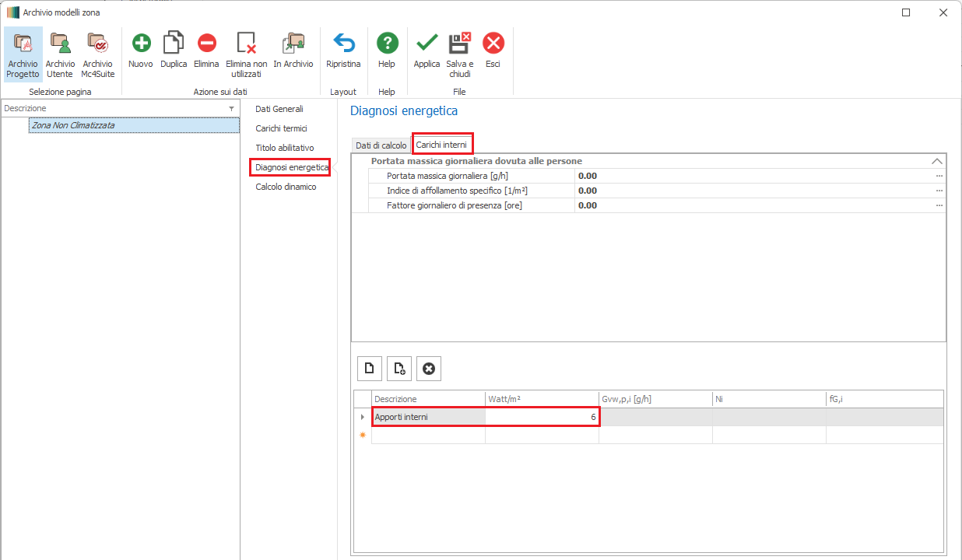Open the Archivio Mc4Suite archive
Image resolution: width=962 pixels, height=560 pixels.
(x=97, y=53)
